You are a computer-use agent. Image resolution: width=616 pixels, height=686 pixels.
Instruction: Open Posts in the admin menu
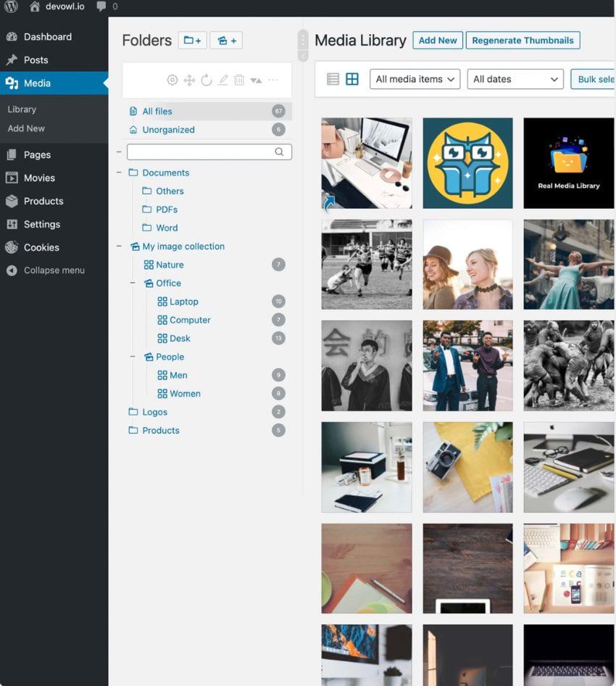coord(54,60)
